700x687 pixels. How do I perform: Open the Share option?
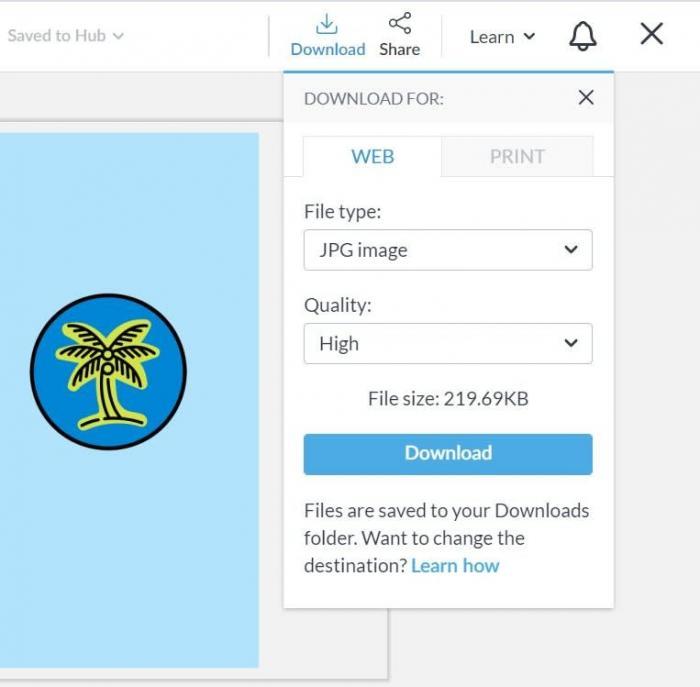tap(400, 36)
